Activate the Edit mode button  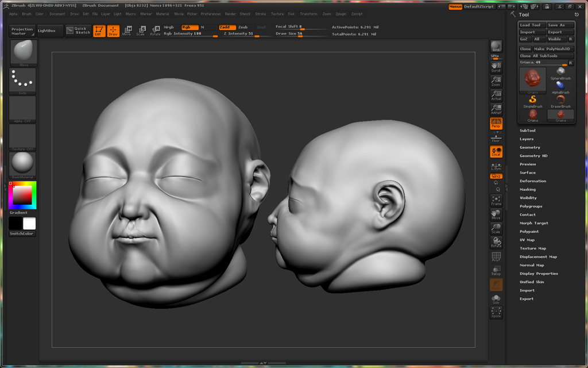point(99,31)
